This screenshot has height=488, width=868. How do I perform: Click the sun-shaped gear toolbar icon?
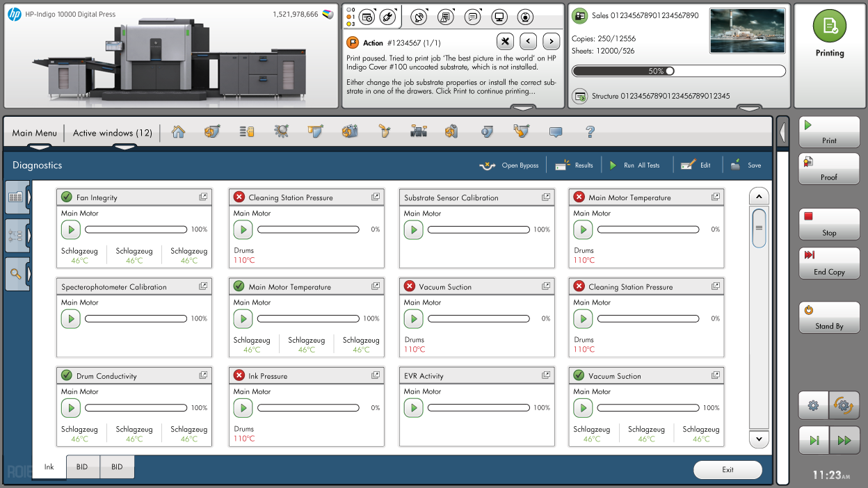click(x=281, y=131)
